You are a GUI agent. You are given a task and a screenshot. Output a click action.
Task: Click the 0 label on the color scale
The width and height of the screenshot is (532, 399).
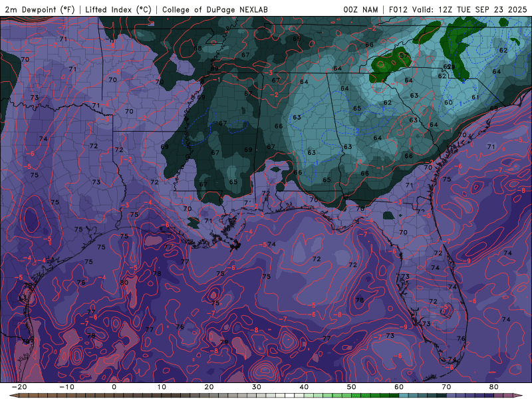pos(114,387)
